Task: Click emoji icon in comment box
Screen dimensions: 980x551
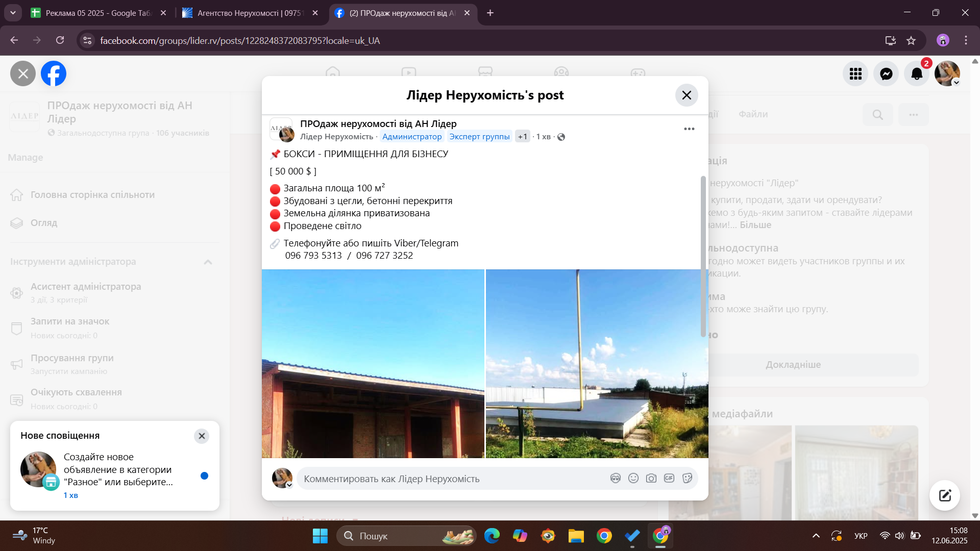Action: (x=633, y=478)
